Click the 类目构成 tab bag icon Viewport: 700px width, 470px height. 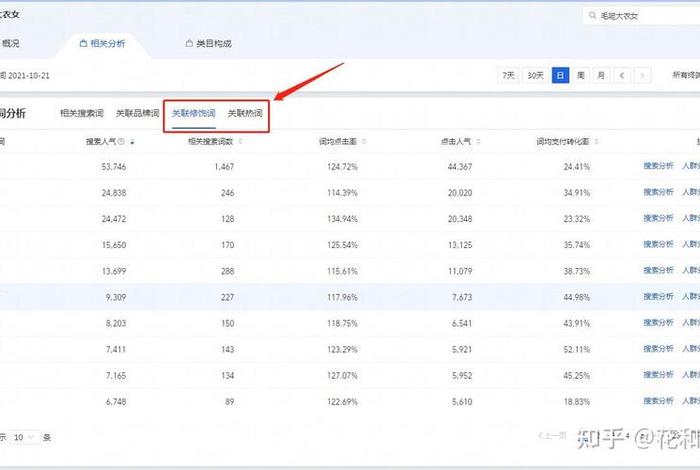click(x=189, y=44)
